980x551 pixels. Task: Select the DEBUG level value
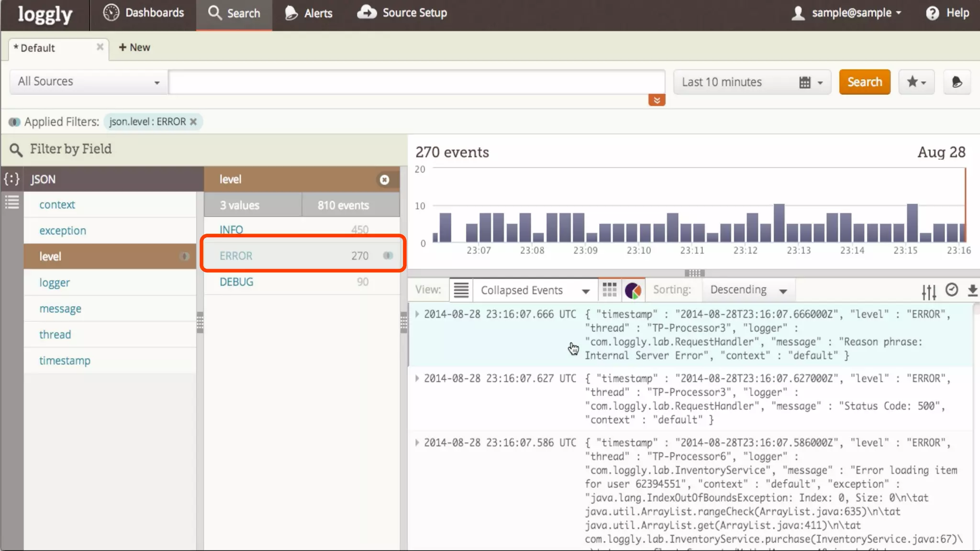[x=236, y=282]
